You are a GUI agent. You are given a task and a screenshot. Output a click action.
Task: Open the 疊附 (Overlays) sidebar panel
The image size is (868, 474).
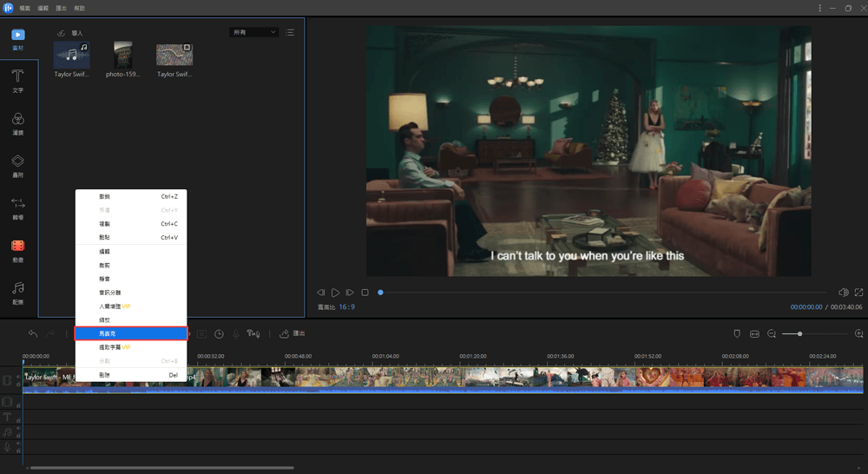point(18,165)
